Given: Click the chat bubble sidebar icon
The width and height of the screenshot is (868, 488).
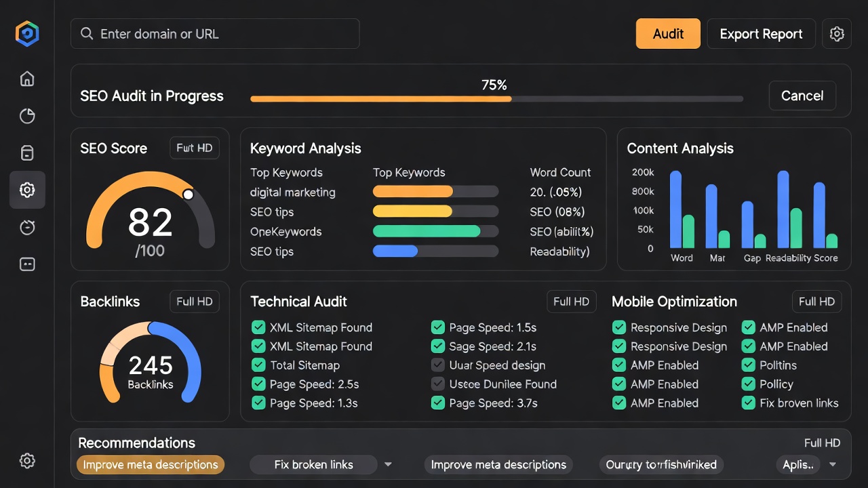Looking at the screenshot, I should point(27,264).
